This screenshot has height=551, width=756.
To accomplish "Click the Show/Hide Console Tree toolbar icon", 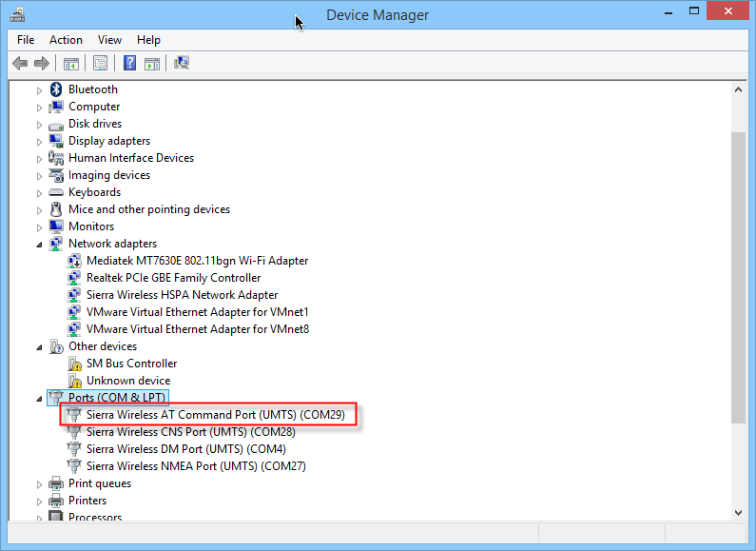I will [x=70, y=64].
